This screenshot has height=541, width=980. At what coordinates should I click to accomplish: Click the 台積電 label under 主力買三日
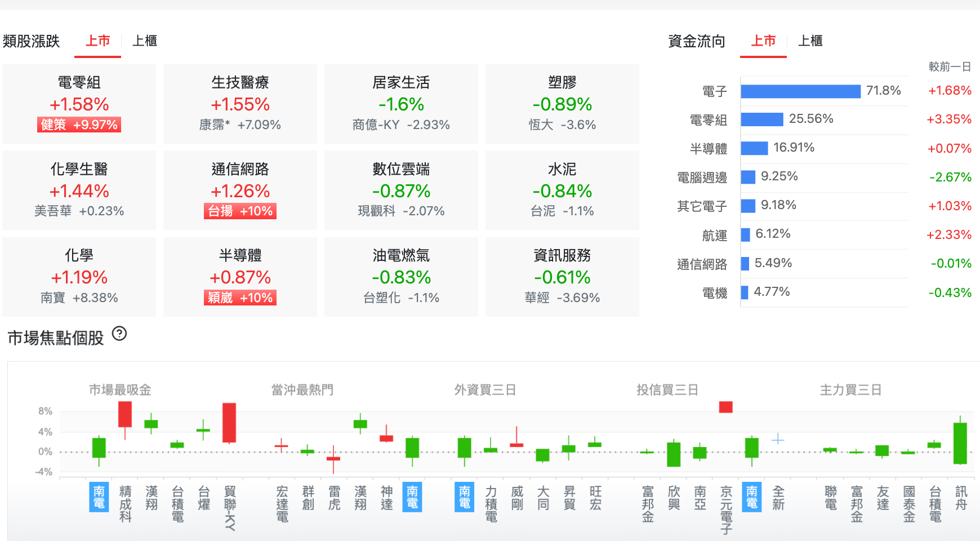[935, 504]
